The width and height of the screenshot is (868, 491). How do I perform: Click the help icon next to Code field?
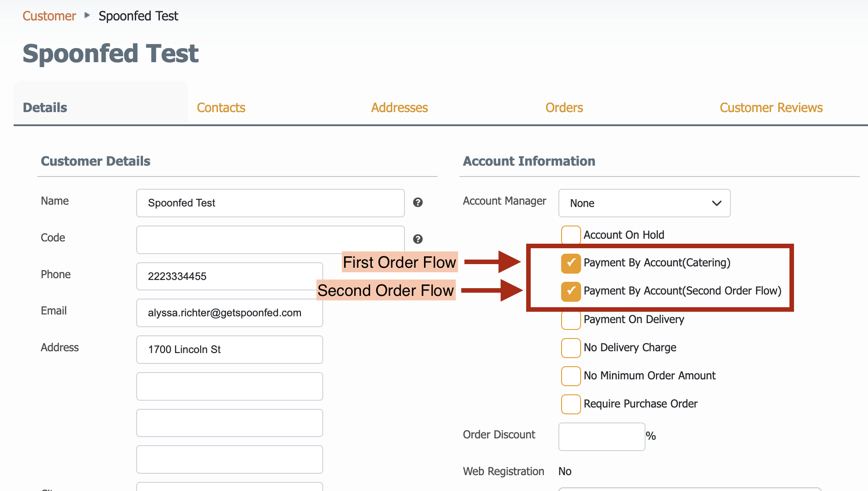(418, 239)
